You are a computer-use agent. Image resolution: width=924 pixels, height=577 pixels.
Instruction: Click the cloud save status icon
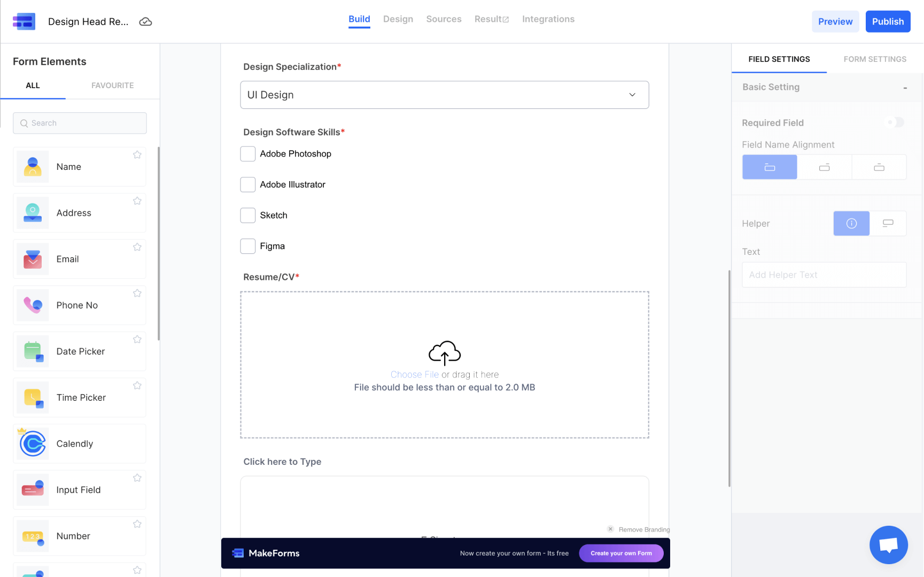tap(145, 22)
